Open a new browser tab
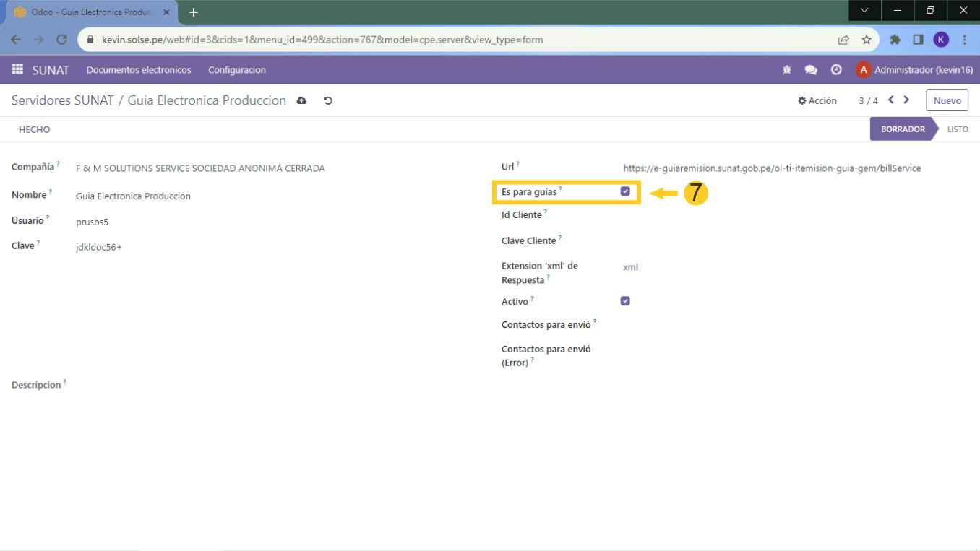 pos(194,12)
